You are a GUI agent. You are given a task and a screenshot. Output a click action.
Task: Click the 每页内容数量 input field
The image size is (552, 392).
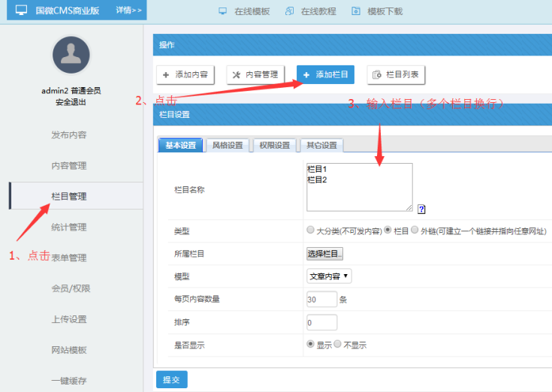[x=321, y=299]
